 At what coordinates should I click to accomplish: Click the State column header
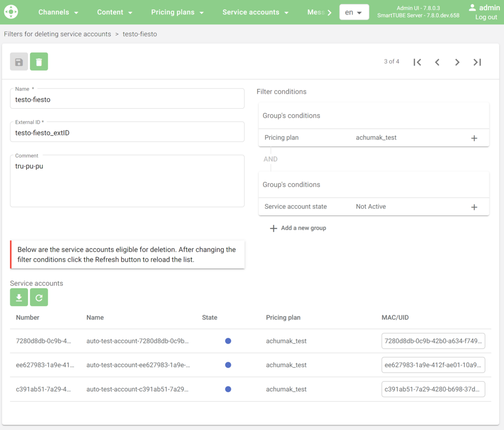210,317
